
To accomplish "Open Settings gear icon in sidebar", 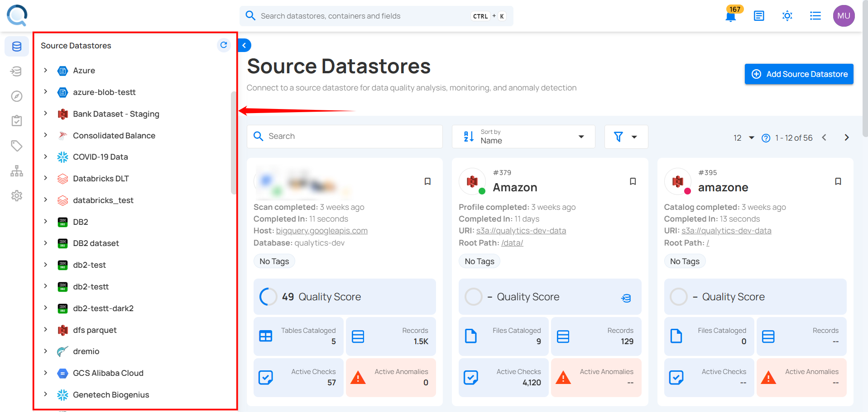I will [x=17, y=195].
